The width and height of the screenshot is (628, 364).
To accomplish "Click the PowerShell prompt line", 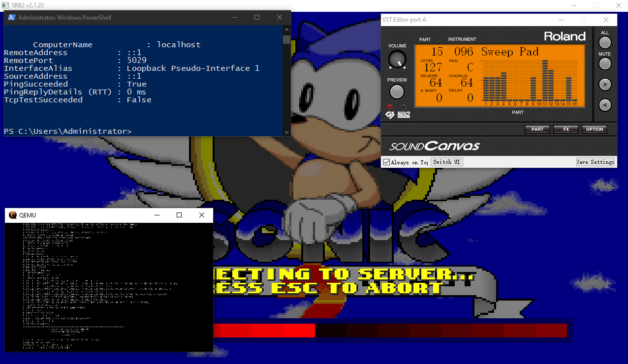I will point(67,131).
